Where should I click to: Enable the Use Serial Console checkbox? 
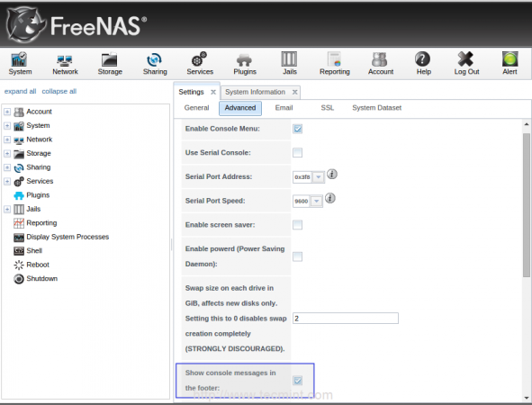pos(298,153)
